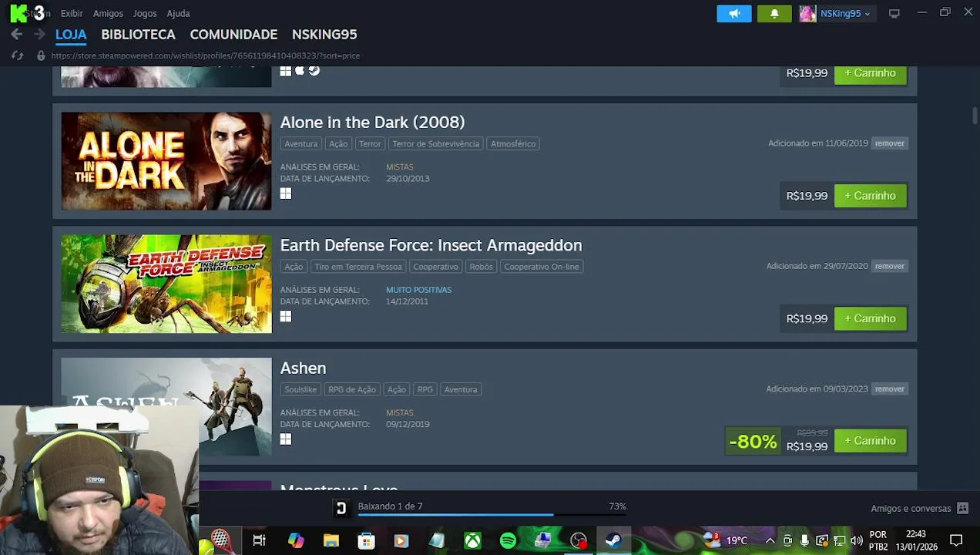Open OBS Studio from taskbar
This screenshot has height=555, width=980.
pos(579,540)
